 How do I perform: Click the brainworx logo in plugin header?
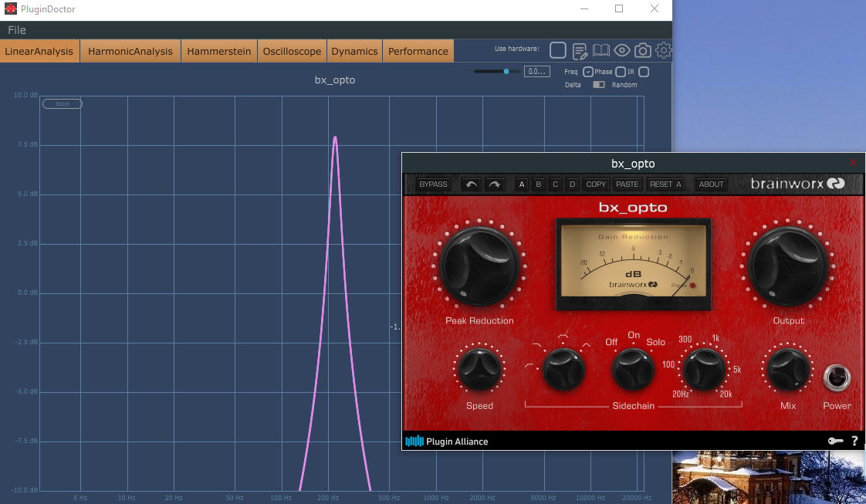(797, 184)
